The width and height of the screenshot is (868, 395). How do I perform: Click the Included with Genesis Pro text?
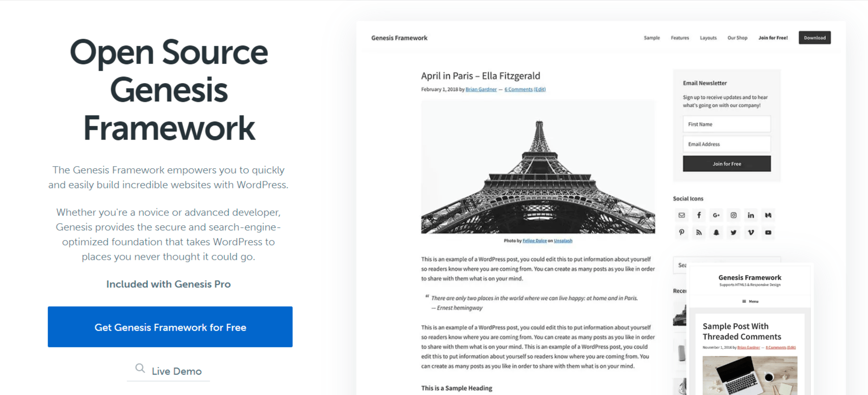point(168,284)
